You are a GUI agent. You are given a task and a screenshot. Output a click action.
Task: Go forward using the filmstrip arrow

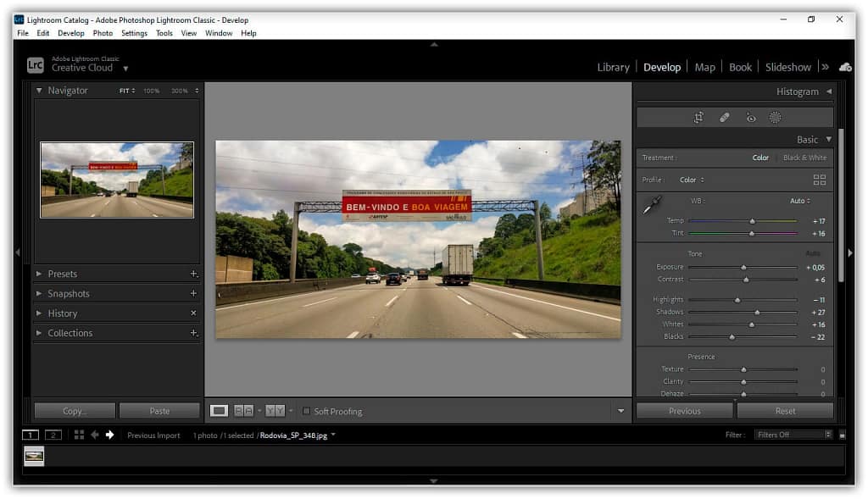tap(109, 435)
